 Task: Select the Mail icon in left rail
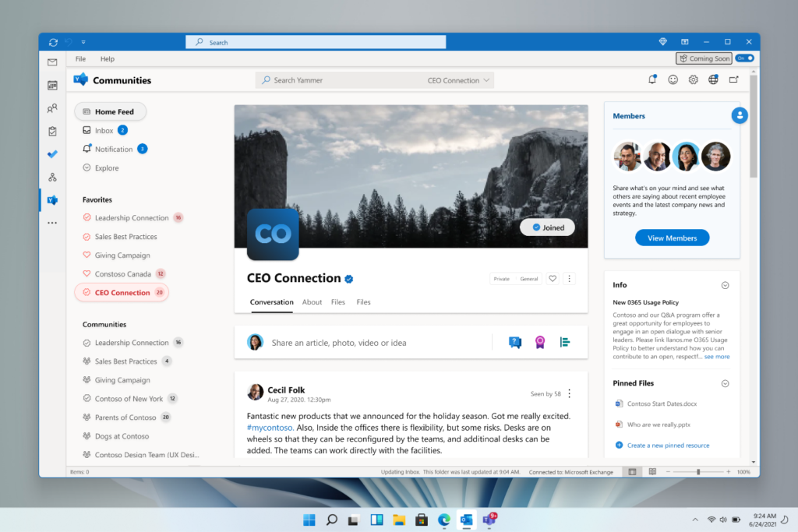(x=51, y=62)
